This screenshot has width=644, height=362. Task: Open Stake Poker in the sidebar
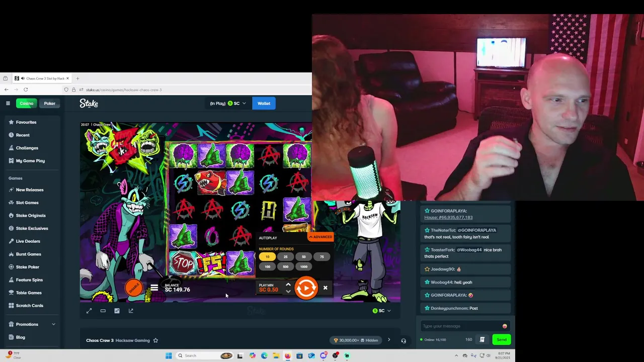[27, 267]
